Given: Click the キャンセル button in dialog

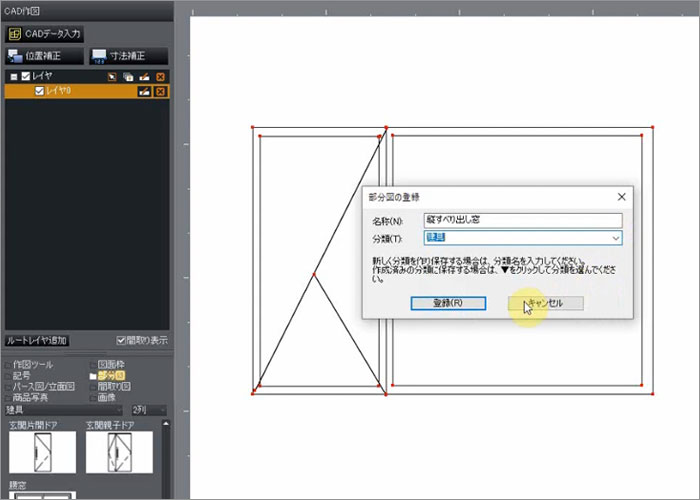Looking at the screenshot, I should [546, 303].
